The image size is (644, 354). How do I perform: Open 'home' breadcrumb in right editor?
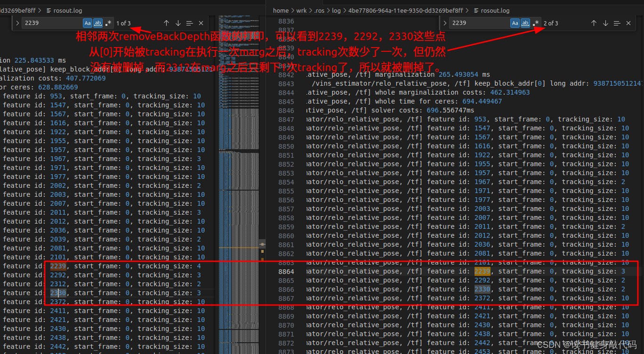[x=281, y=10]
